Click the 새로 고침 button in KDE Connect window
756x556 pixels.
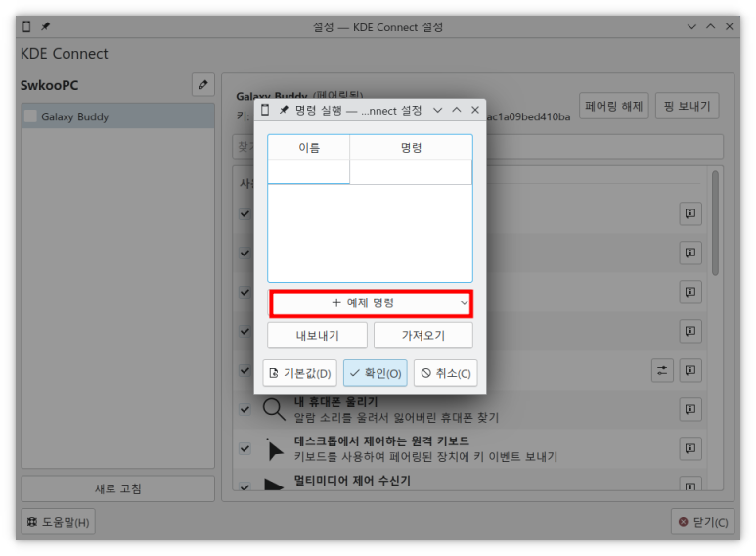point(118,488)
